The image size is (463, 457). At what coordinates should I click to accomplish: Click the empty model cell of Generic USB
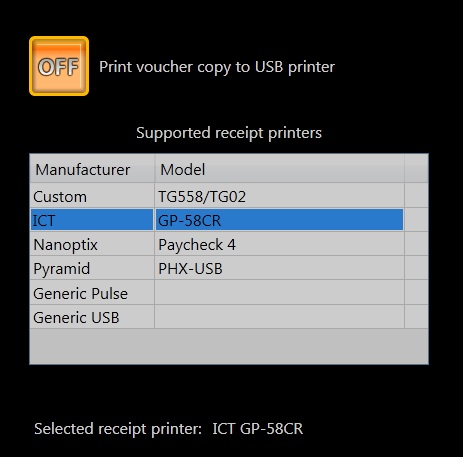pos(279,317)
